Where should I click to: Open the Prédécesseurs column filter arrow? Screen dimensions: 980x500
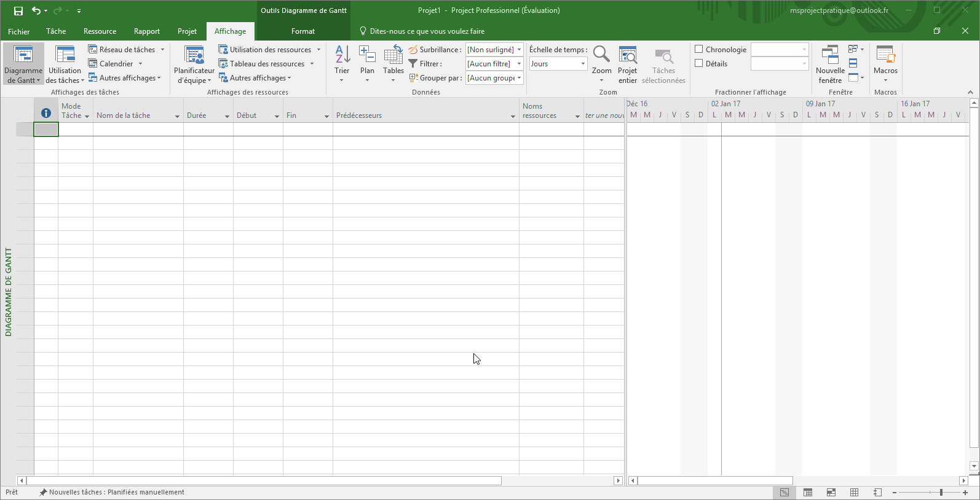513,116
